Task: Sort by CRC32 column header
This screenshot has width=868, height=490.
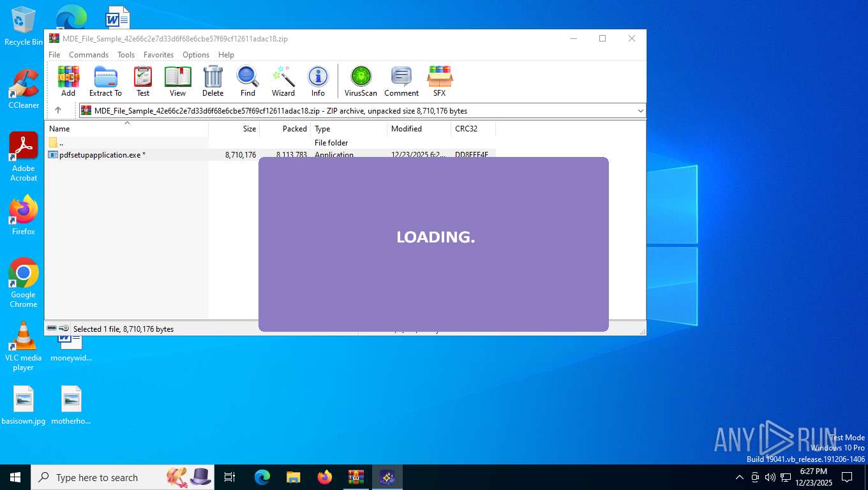Action: coord(473,128)
